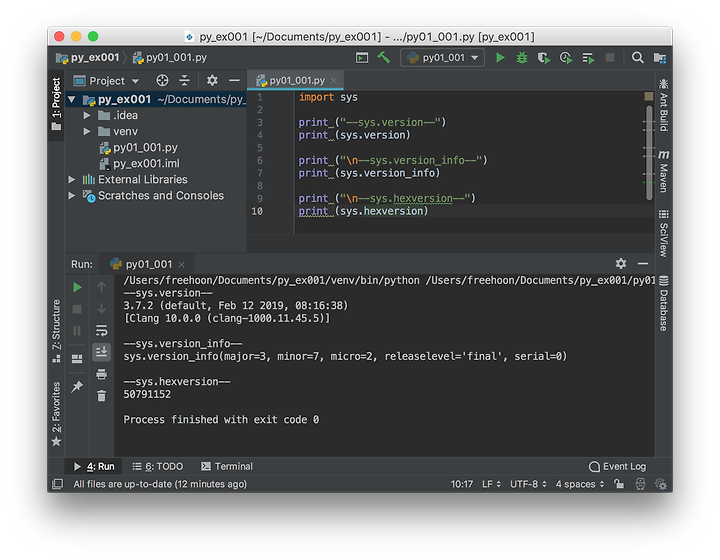720x560 pixels.
Task: Open the concurrency diagram run icon
Action: [x=588, y=58]
